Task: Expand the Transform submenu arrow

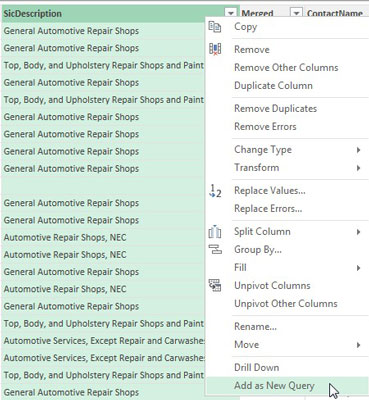Action: click(358, 168)
